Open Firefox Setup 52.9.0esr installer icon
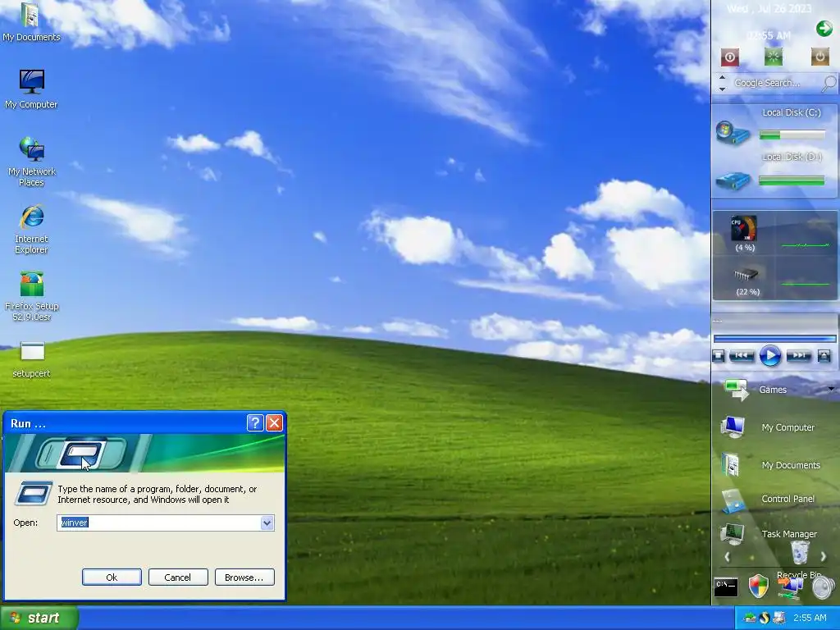The width and height of the screenshot is (840, 630). pos(31,295)
